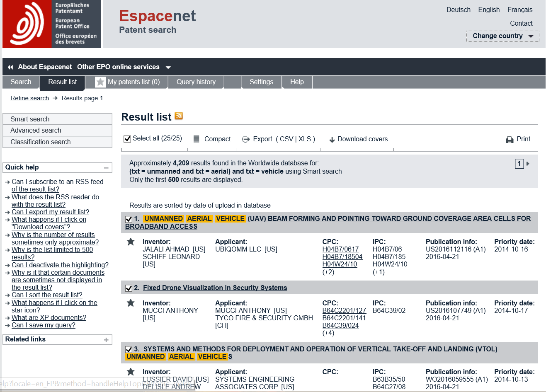
Task: Open My patents list (0) tab
Action: [x=127, y=82]
